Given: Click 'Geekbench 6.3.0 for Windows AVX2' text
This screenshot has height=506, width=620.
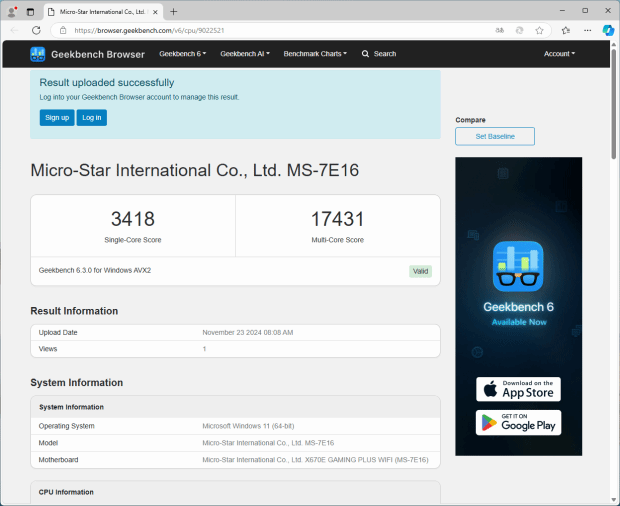Looking at the screenshot, I should pyautogui.click(x=95, y=270).
